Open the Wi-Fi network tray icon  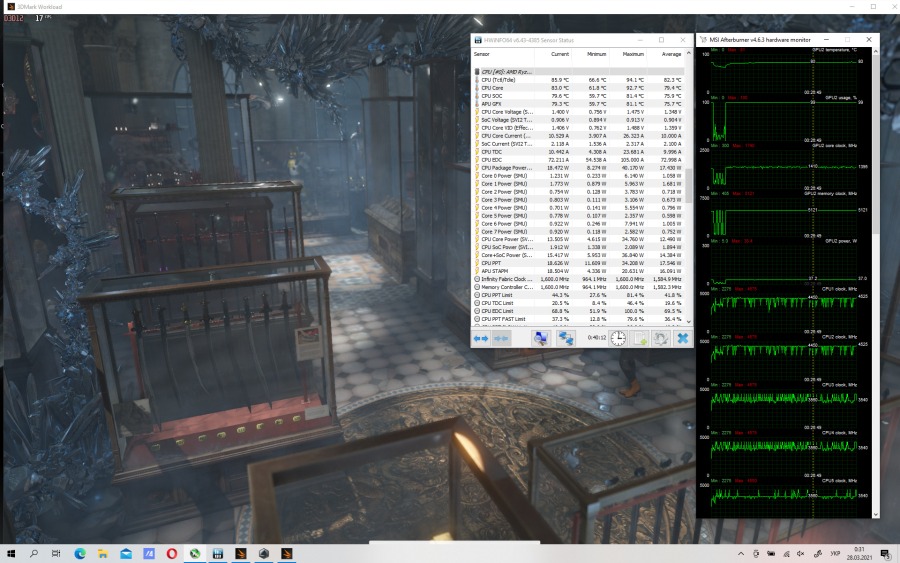click(x=786, y=554)
